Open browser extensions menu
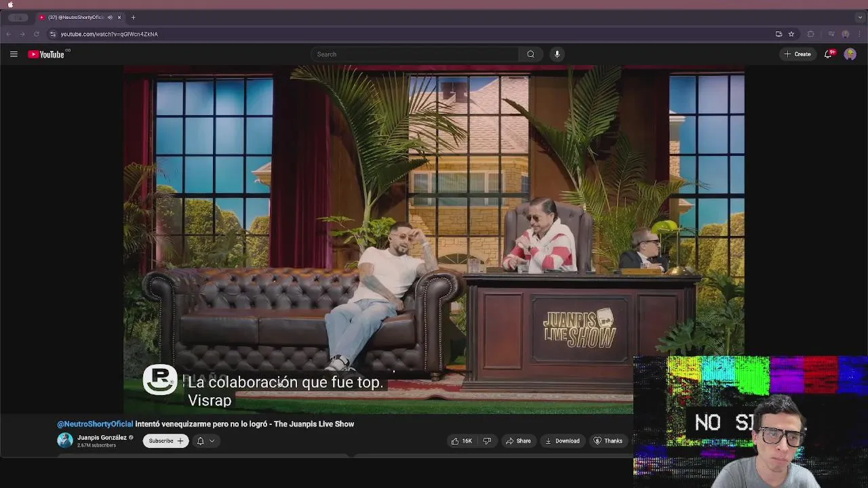Viewport: 868px width, 488px height. tap(810, 34)
